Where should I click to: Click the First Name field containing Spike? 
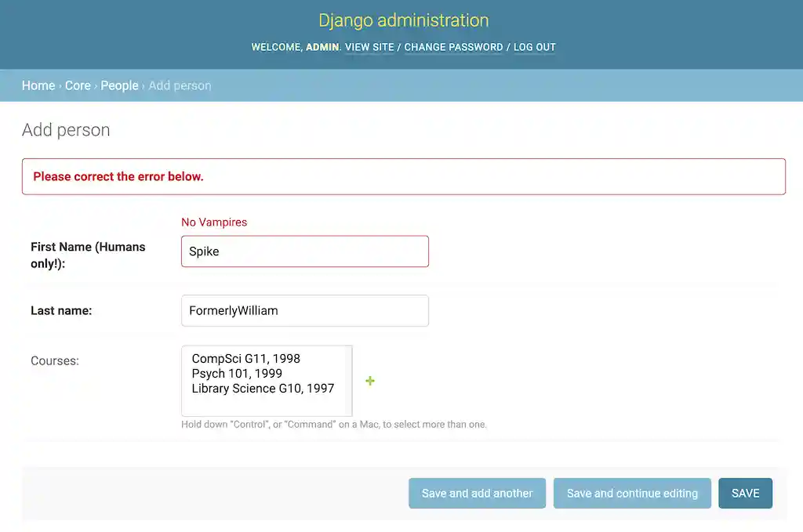(304, 251)
